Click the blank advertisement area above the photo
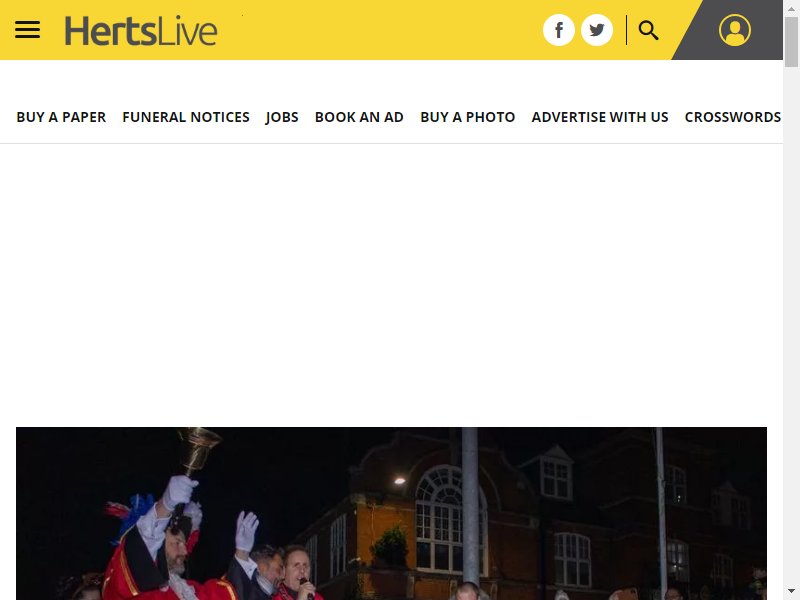Image resolution: width=800 pixels, height=600 pixels. pyautogui.click(x=391, y=286)
